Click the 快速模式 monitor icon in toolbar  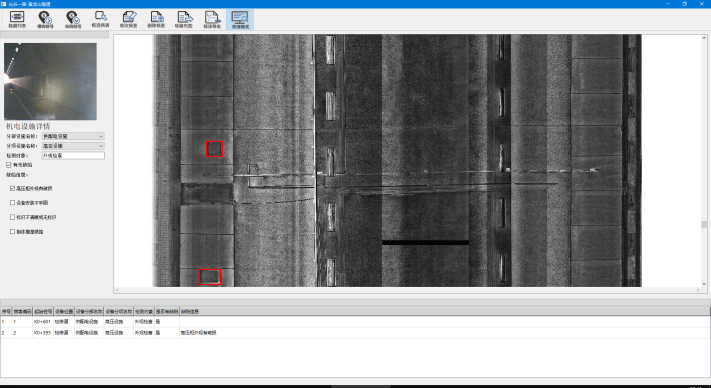[240, 19]
